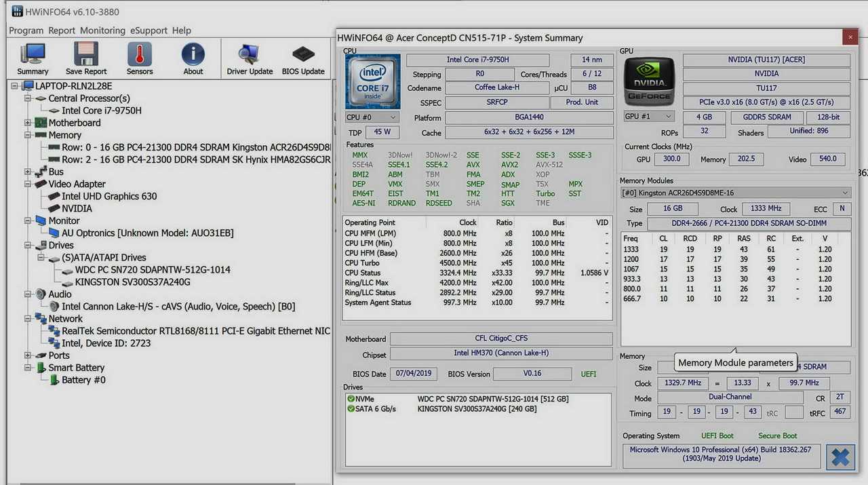Screen dimensions: 868x485
Task: Click the NVIDIA GeForce logo
Action: [x=649, y=81]
